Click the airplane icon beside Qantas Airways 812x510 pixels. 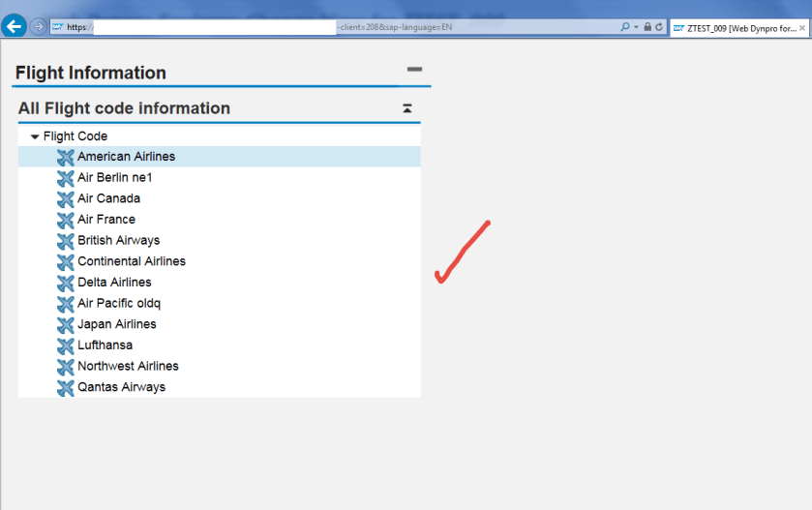(x=65, y=388)
